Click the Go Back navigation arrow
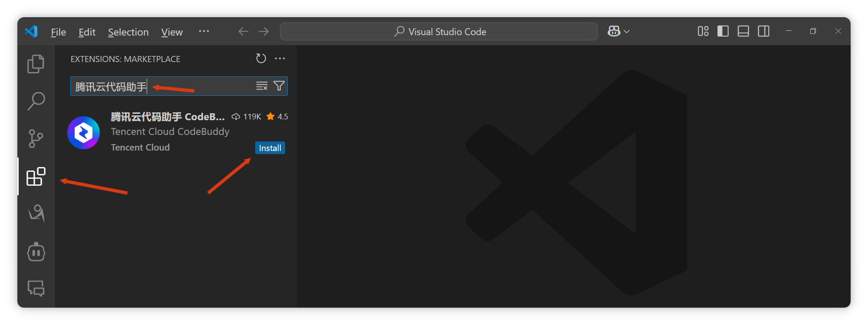This screenshot has width=868, height=325. [243, 31]
